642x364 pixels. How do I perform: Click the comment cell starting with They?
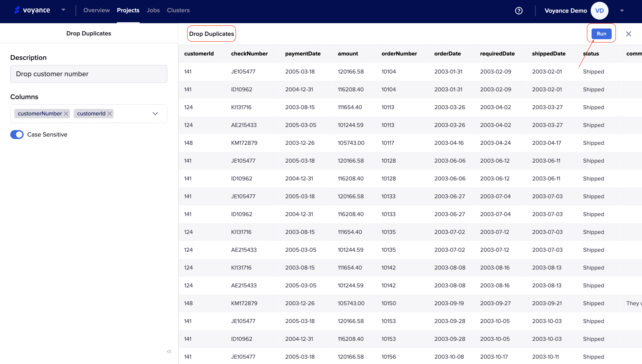634,303
